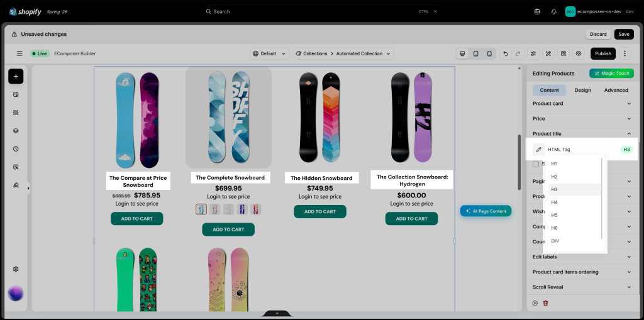The height and width of the screenshot is (320, 644).
Task: Switch to mobile device preview icon
Action: pos(489,53)
